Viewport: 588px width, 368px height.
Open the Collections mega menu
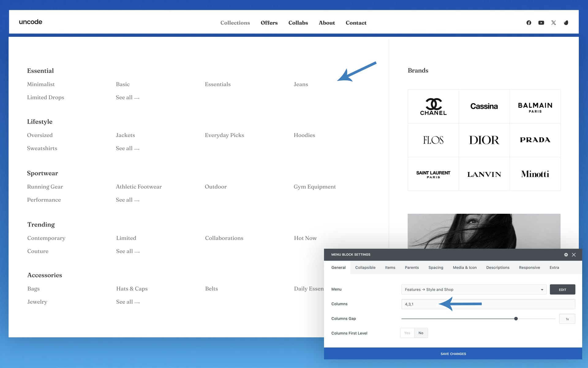tap(235, 23)
